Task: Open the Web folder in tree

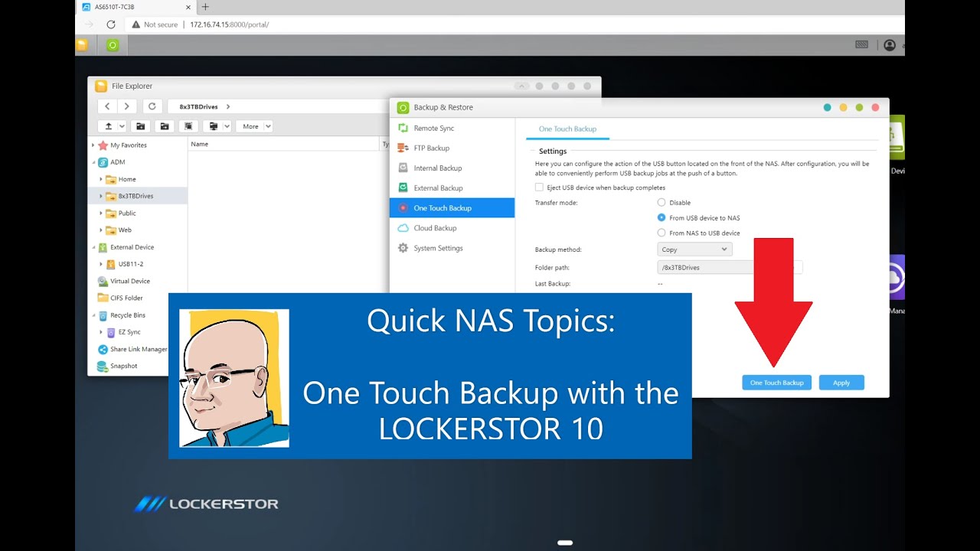Action: 125,230
